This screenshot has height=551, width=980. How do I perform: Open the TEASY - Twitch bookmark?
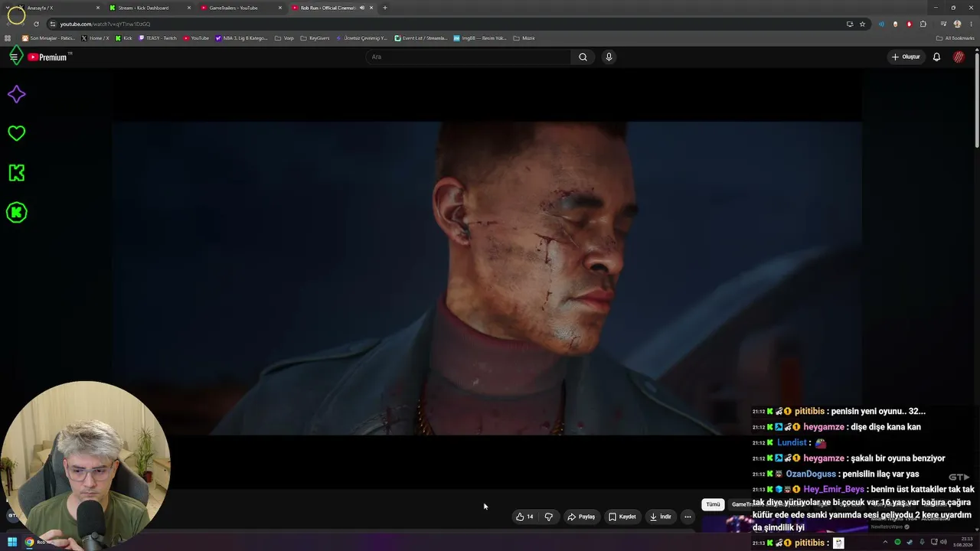(158, 38)
